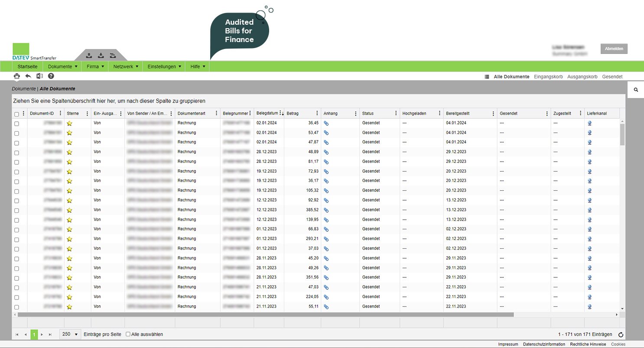Click the Excel export icon
Image resolution: width=644 pixels, height=348 pixels.
[x=39, y=76]
